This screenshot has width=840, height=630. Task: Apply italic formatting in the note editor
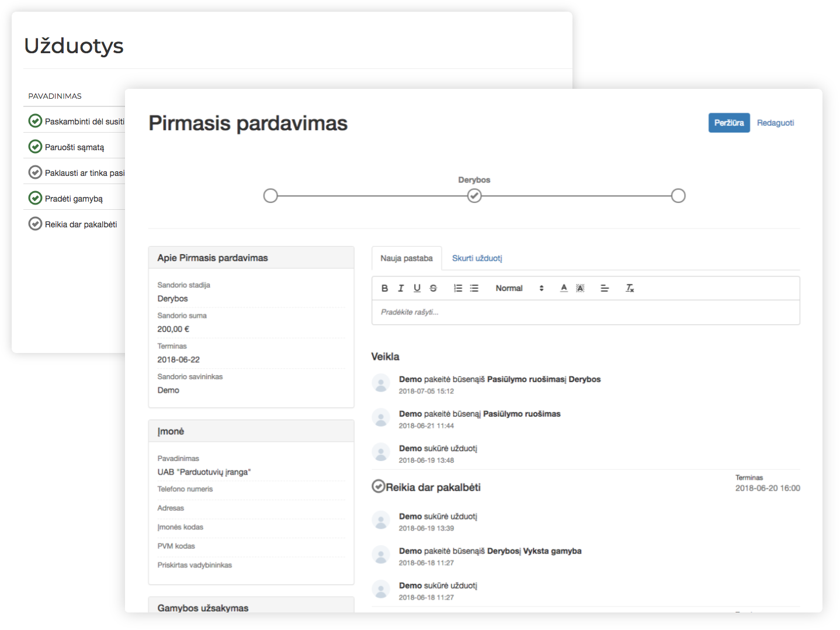(401, 288)
